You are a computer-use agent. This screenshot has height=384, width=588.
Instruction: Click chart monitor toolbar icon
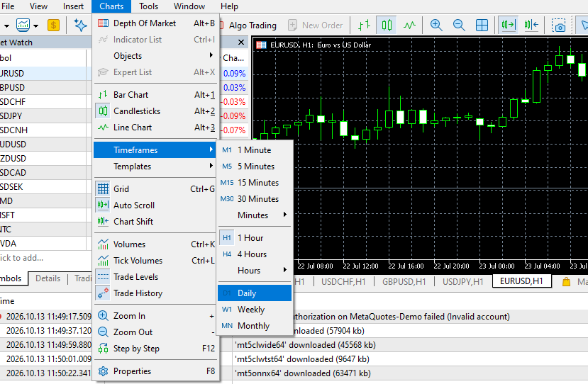pos(23,26)
